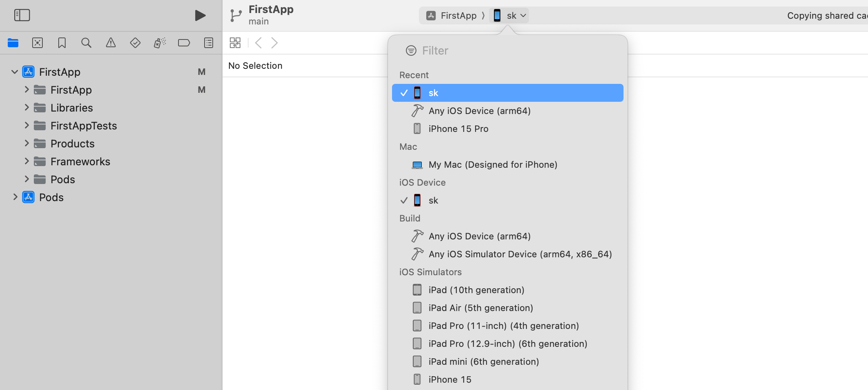The image size is (868, 390).
Task: Click the No Selection jump bar text
Action: click(255, 66)
